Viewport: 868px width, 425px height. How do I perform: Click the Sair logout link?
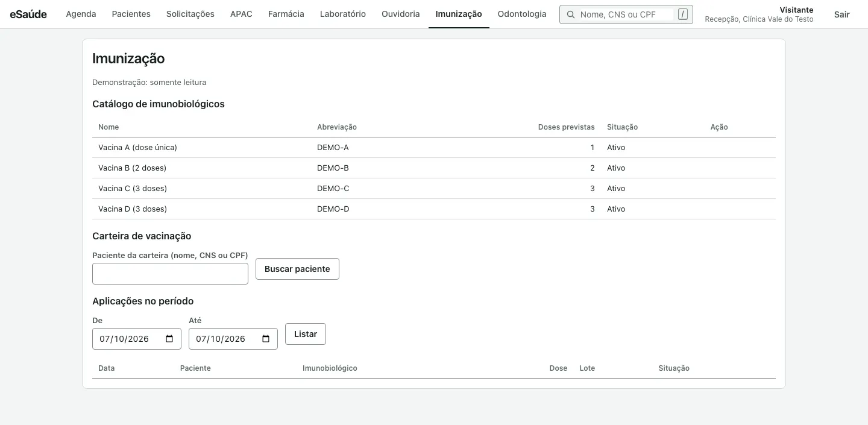[842, 14]
